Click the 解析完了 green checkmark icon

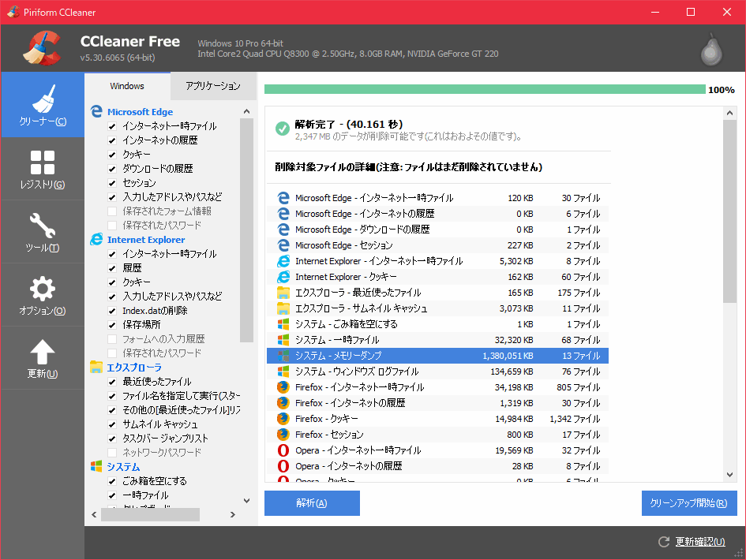click(283, 129)
